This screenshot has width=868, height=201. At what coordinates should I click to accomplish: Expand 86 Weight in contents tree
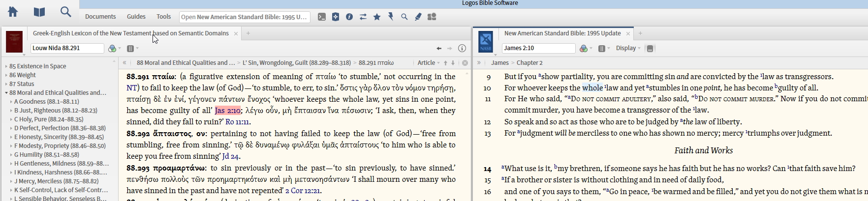tap(6, 75)
